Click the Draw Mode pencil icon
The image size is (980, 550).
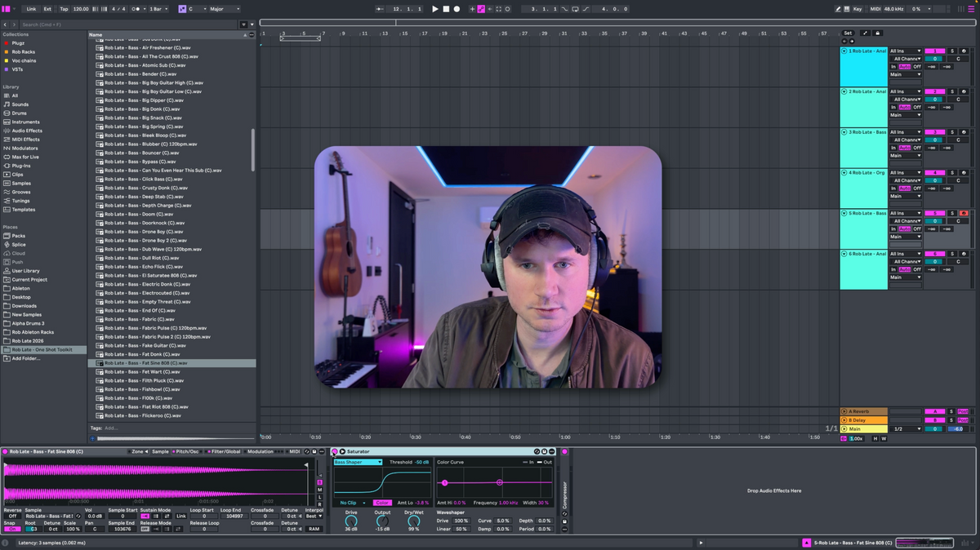coord(839,9)
